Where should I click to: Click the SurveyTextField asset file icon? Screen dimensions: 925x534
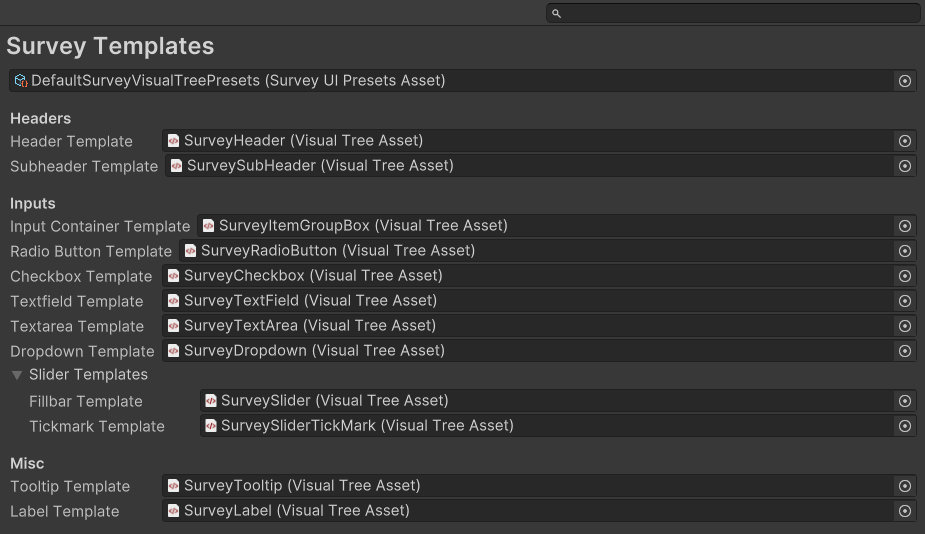[173, 301]
